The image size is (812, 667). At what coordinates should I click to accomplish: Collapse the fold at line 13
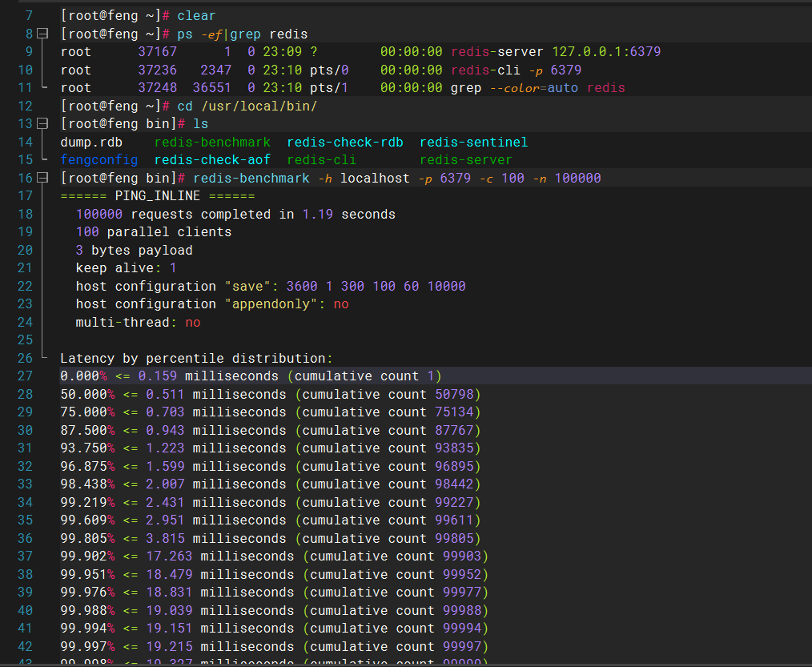click(x=43, y=124)
